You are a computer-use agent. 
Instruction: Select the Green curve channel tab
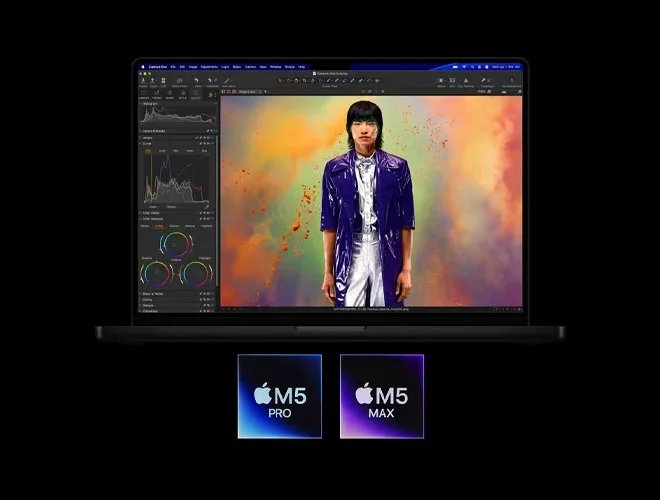point(190,151)
